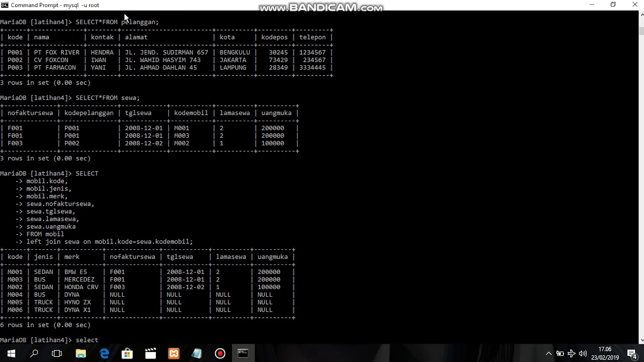
Task: Click Command Prompt title bar text
Action: (x=55, y=5)
